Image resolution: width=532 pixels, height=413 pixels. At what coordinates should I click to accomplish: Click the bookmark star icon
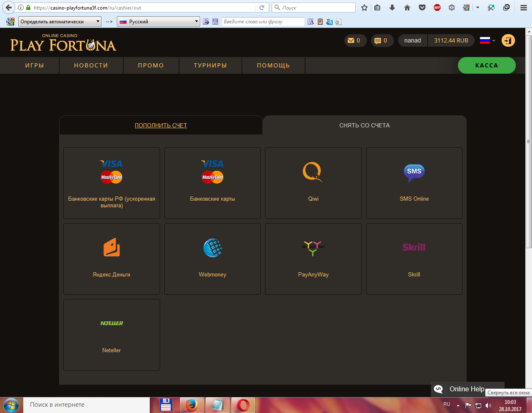tap(364, 7)
